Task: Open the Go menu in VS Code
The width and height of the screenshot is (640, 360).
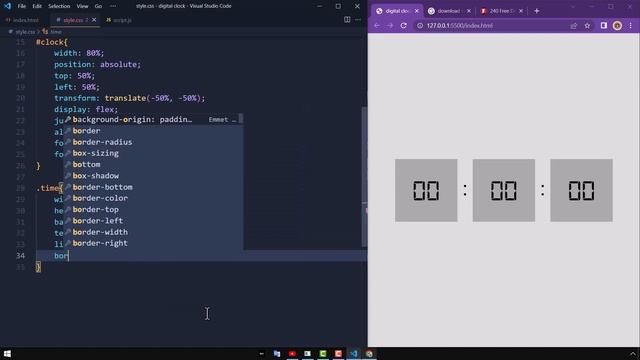Action: [x=98, y=6]
